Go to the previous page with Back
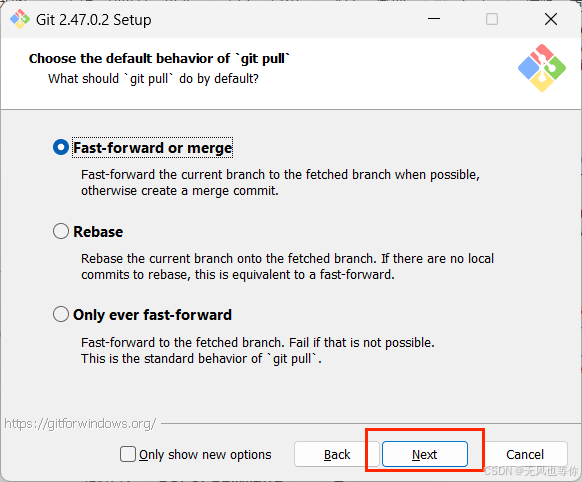582x482 pixels. 337,454
